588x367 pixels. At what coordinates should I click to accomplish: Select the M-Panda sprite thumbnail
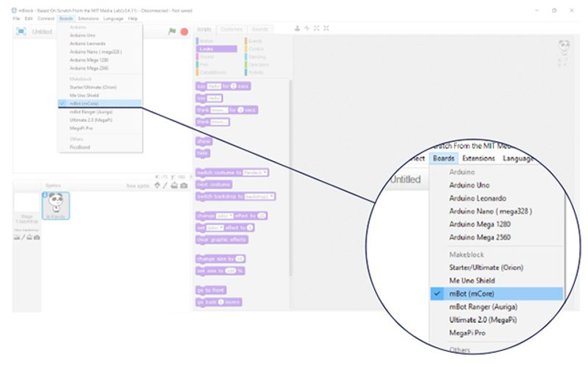click(x=56, y=206)
